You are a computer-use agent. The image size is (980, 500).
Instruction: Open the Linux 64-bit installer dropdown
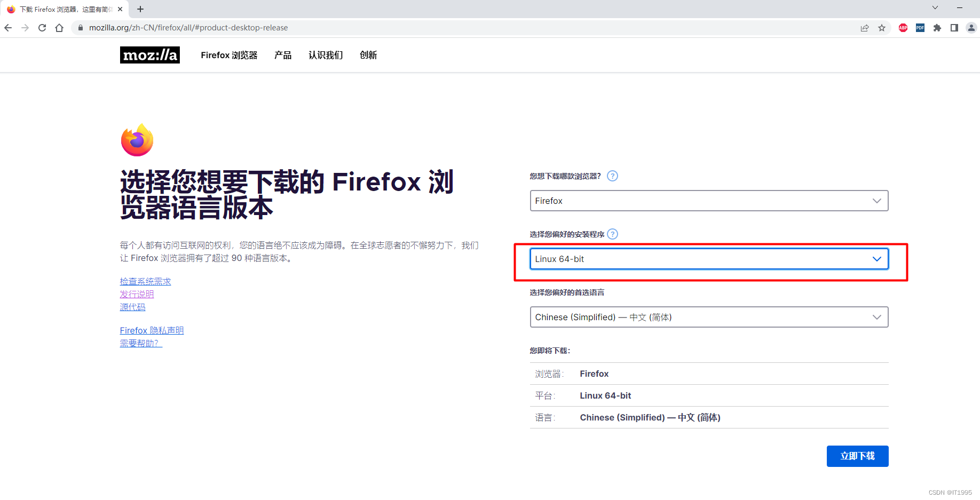tap(709, 259)
